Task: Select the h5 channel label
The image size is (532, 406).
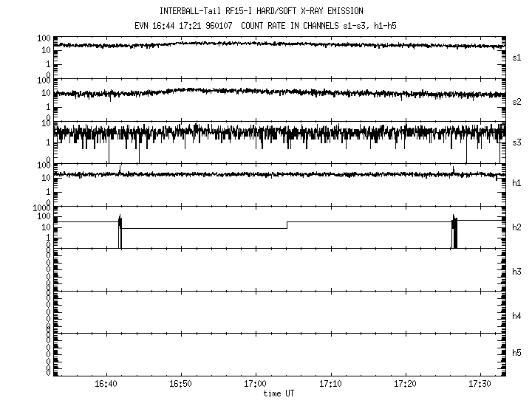Action: click(517, 353)
